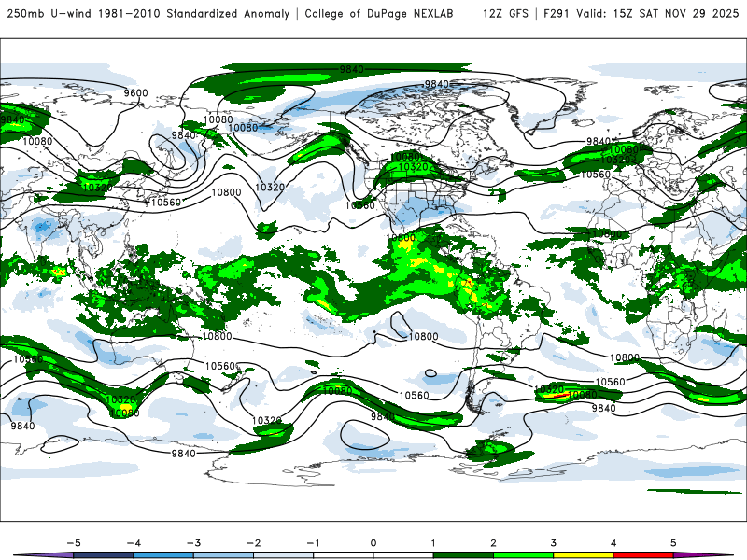The height and width of the screenshot is (560, 747).
Task: Click the bright green colorbar segment between 2 and 3
Action: tap(524, 555)
